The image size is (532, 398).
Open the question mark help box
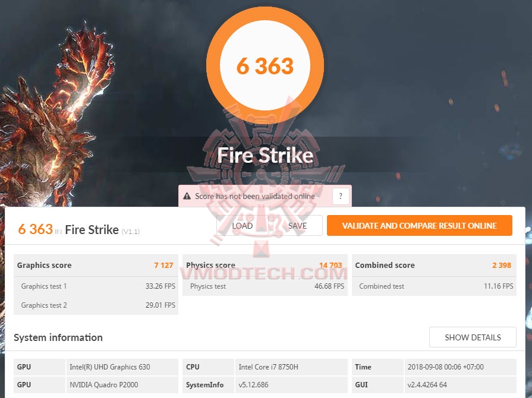341,196
